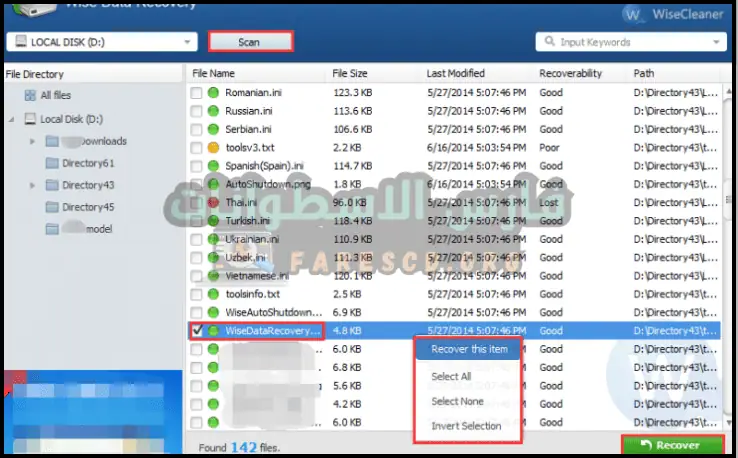Expand the Downloads folder node
The height and width of the screenshot is (458, 738).
click(x=32, y=141)
